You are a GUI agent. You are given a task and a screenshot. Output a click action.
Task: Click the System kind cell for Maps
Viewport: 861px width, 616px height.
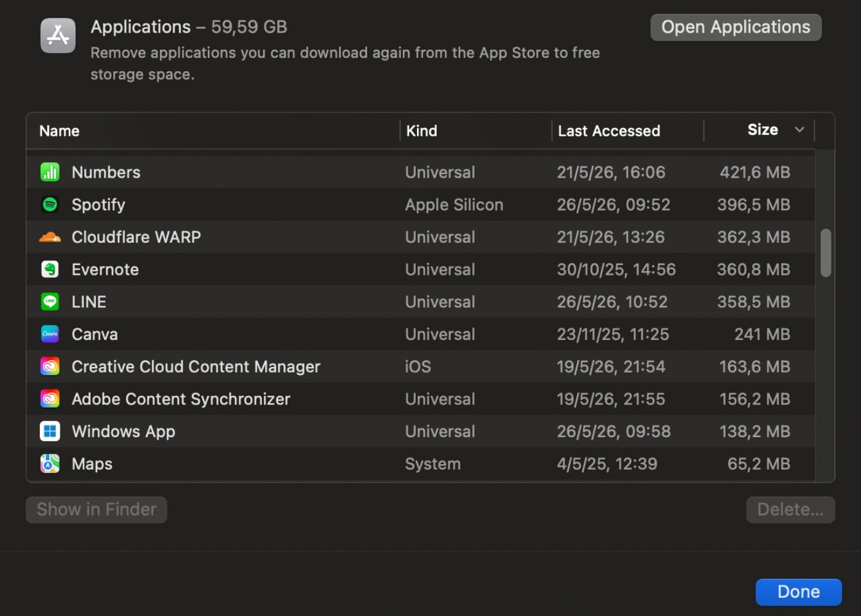point(432,464)
